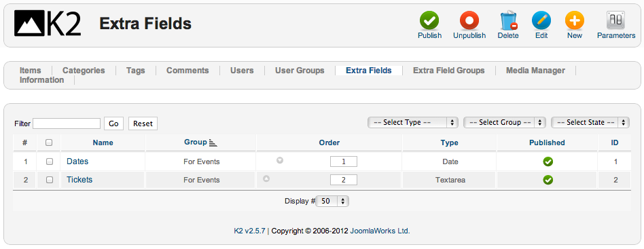Check the Dates row checkbox
Image resolution: width=644 pixels, height=249 pixels.
[x=50, y=161]
